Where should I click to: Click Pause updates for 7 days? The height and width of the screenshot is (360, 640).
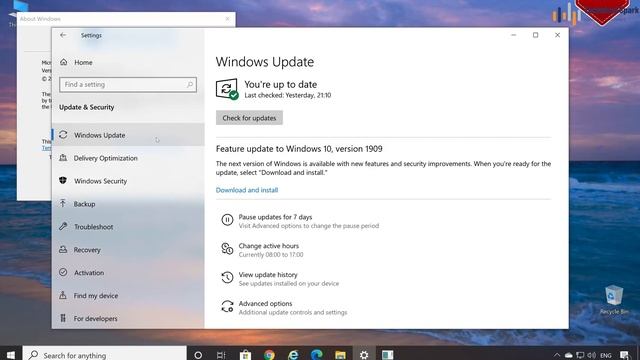click(x=276, y=217)
